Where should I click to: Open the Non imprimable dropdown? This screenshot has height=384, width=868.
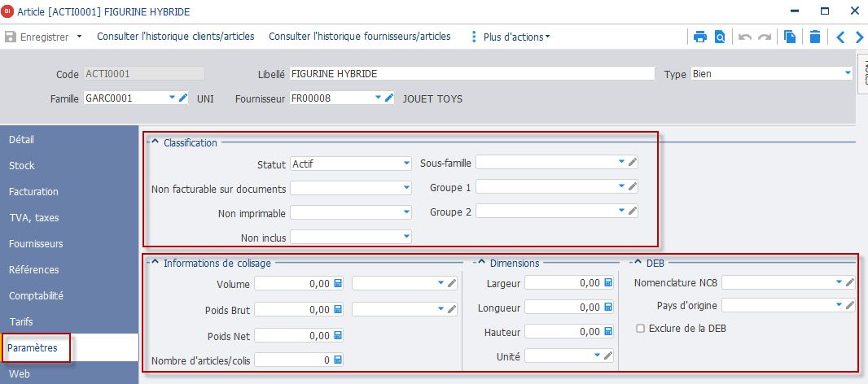[407, 212]
